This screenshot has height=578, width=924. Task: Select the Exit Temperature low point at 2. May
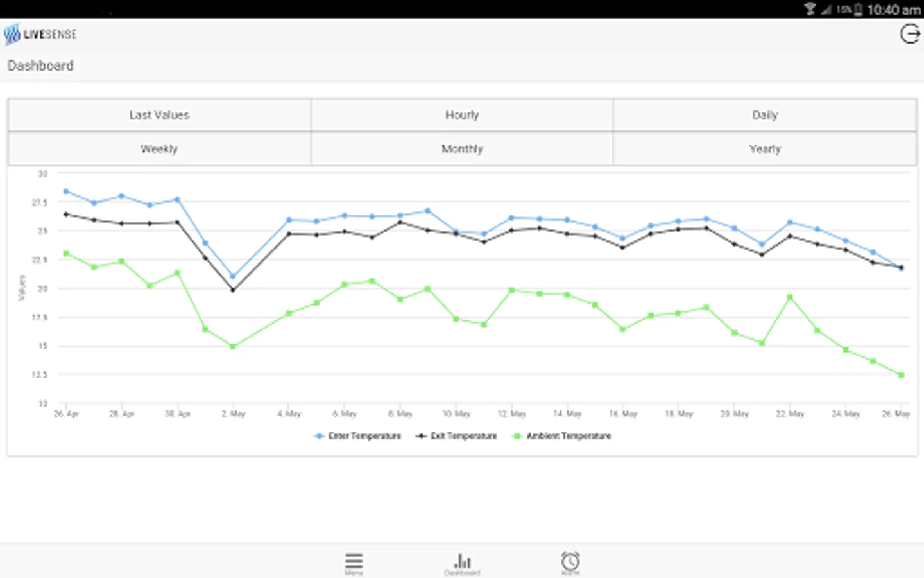(233, 290)
